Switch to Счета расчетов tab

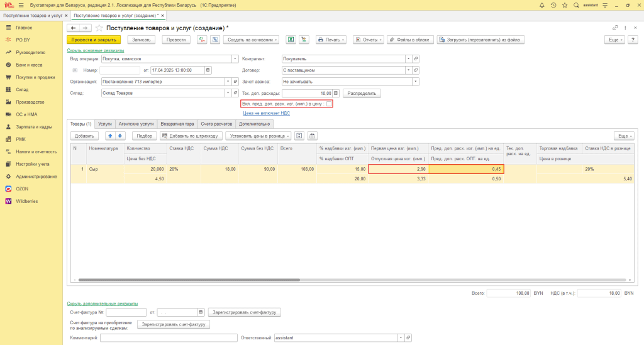[216, 124]
